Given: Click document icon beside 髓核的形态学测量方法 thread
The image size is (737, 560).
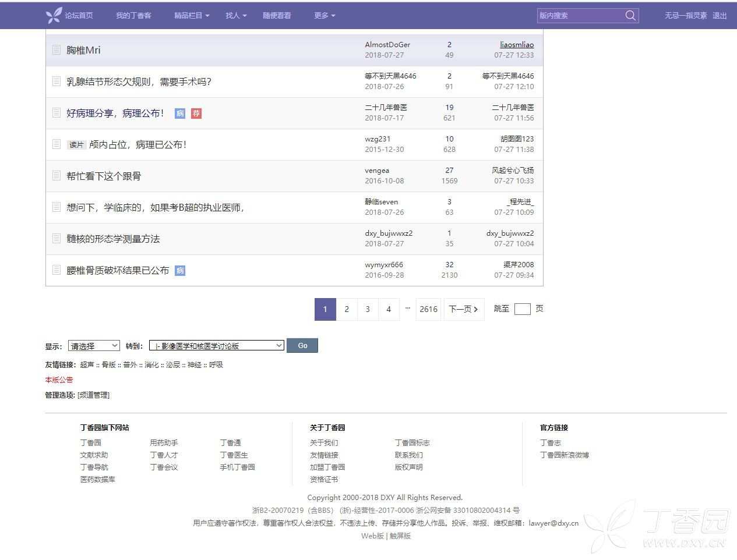Looking at the screenshot, I should coord(57,238).
